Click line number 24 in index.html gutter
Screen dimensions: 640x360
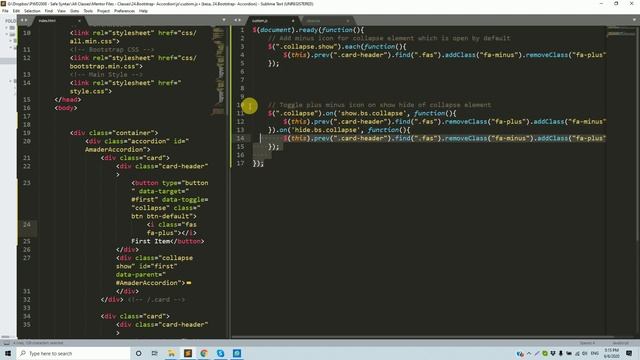27,224
